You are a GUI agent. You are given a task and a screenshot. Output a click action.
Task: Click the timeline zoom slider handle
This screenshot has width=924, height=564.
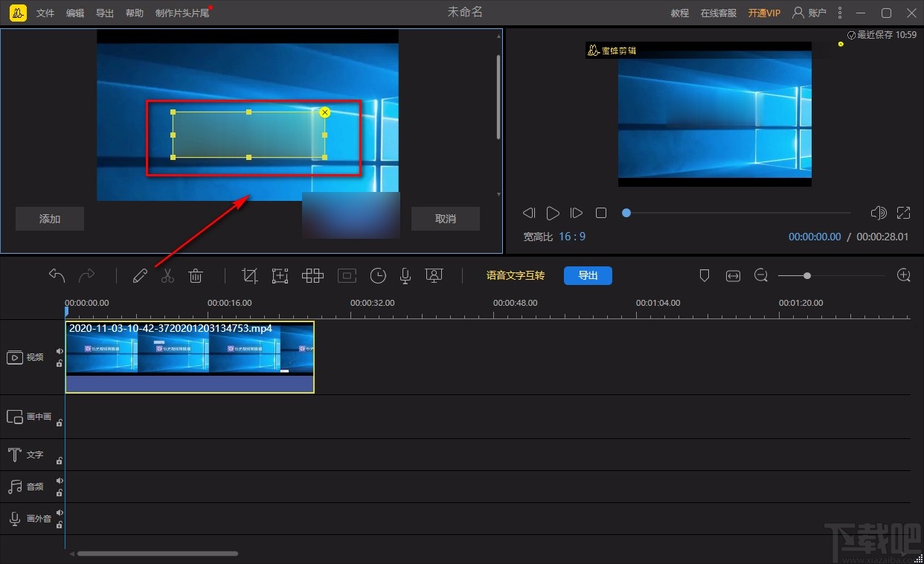pyautogui.click(x=807, y=276)
